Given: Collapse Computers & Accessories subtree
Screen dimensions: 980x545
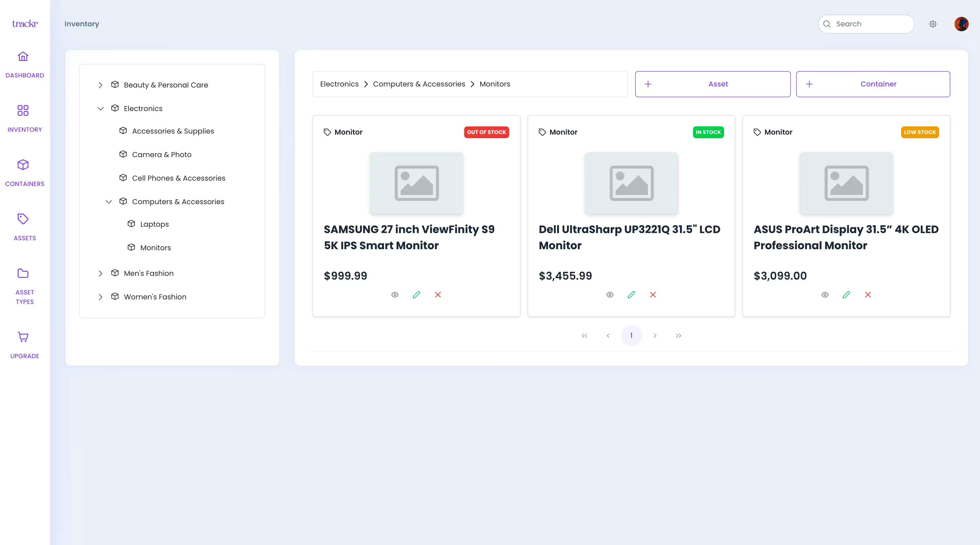Looking at the screenshot, I should [x=109, y=202].
